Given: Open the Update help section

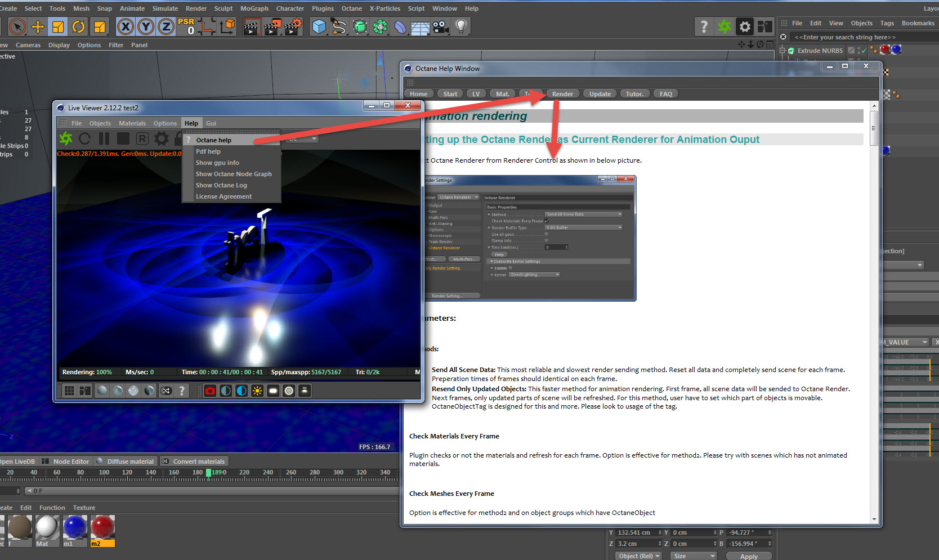Looking at the screenshot, I should [600, 94].
